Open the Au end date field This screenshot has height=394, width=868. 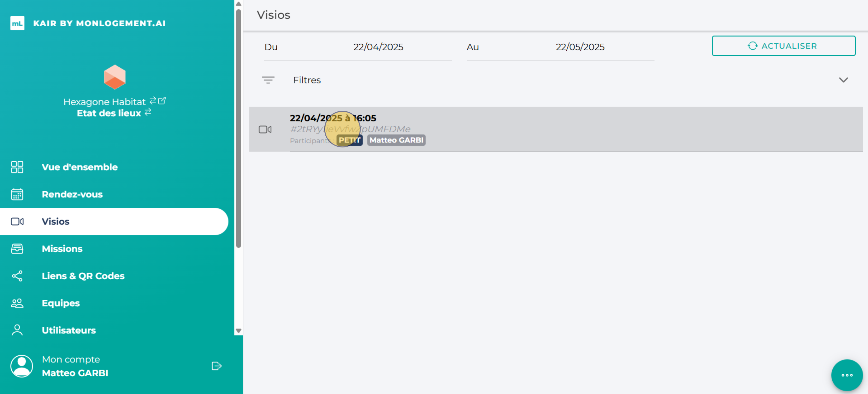tap(579, 47)
